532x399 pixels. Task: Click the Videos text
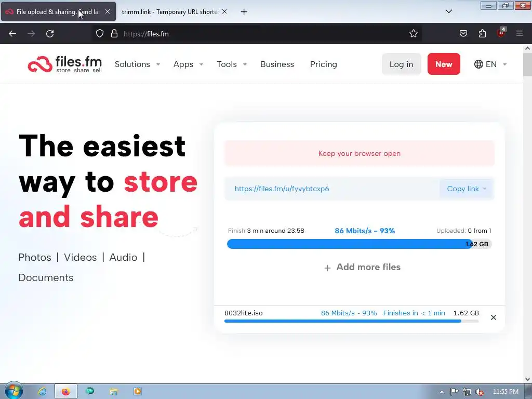pos(81,258)
